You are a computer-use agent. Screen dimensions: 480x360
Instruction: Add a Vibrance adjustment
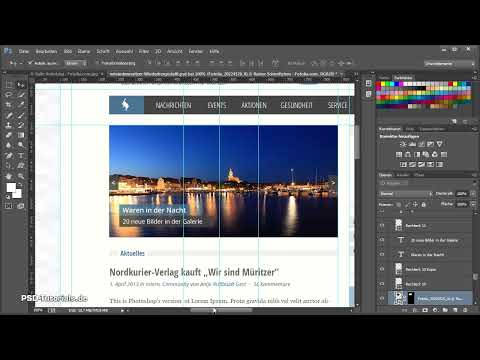440,144
